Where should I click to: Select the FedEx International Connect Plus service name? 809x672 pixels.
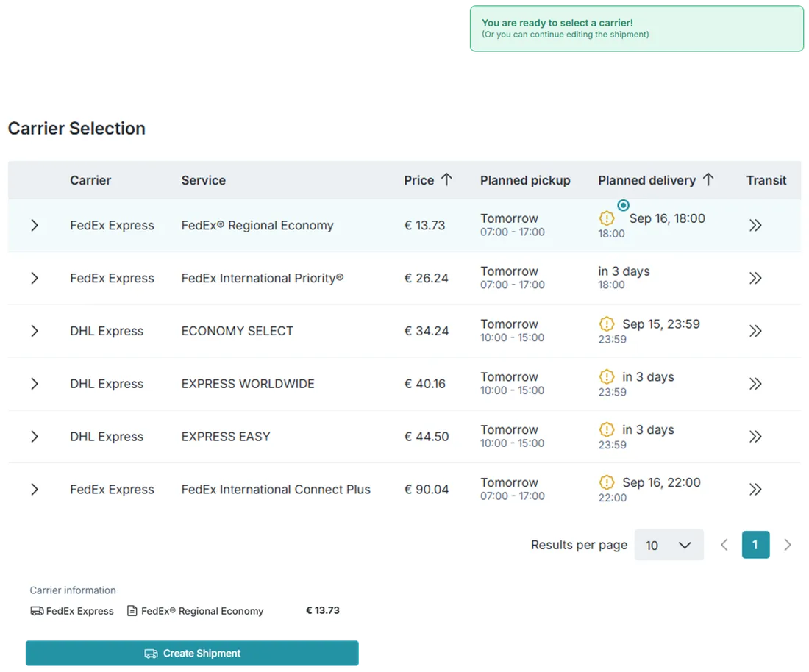click(276, 490)
